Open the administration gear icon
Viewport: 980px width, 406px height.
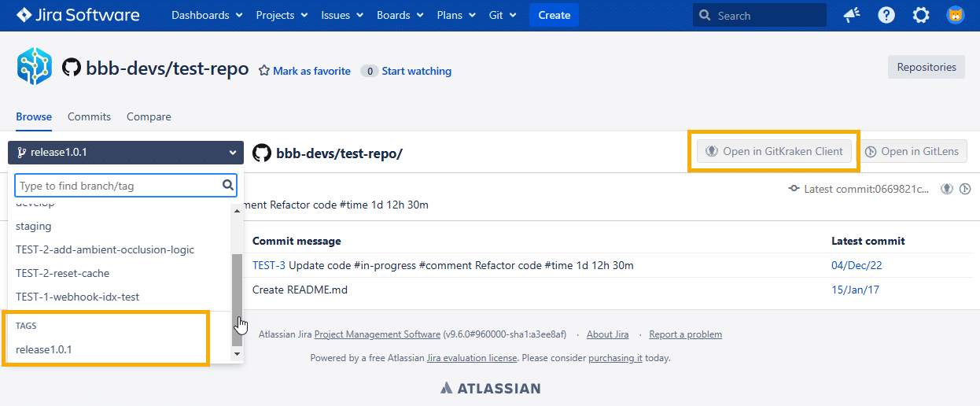(x=921, y=15)
